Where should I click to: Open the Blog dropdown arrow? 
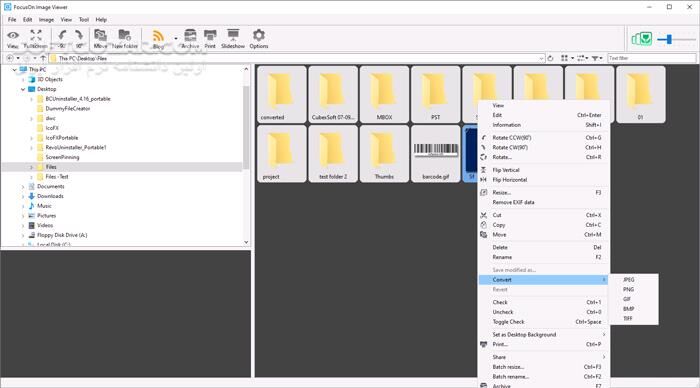pyautogui.click(x=175, y=39)
